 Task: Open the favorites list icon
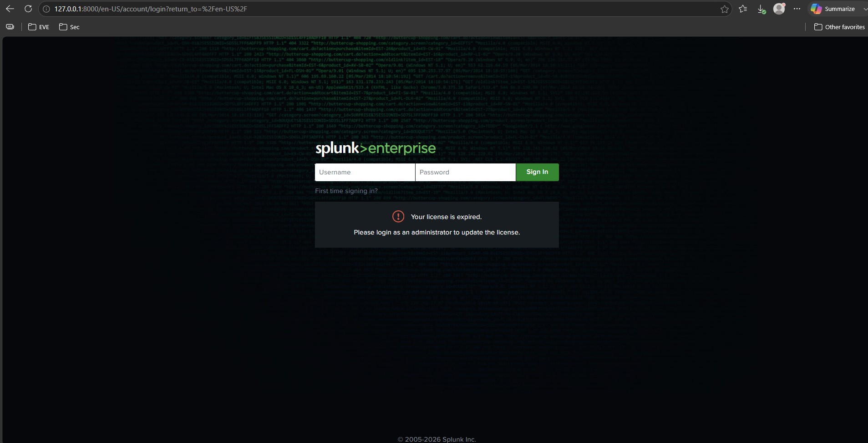pos(743,9)
